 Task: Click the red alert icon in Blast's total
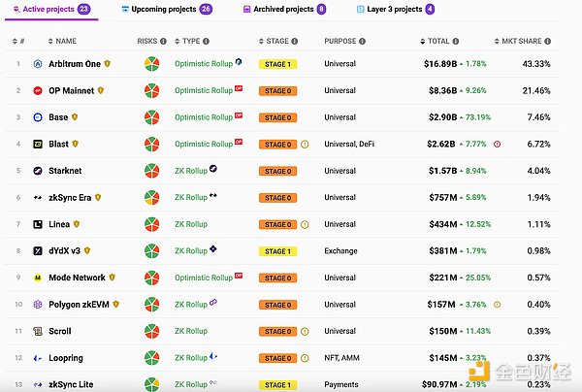tap(497, 144)
